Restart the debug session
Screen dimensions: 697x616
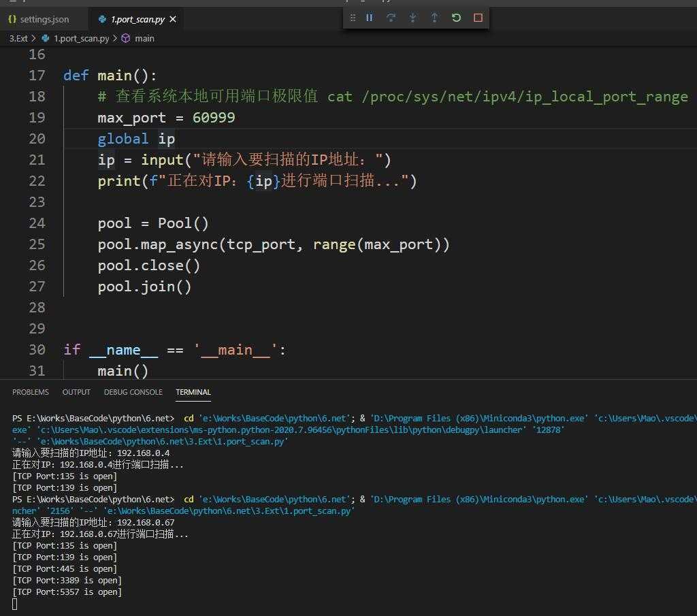[x=456, y=18]
